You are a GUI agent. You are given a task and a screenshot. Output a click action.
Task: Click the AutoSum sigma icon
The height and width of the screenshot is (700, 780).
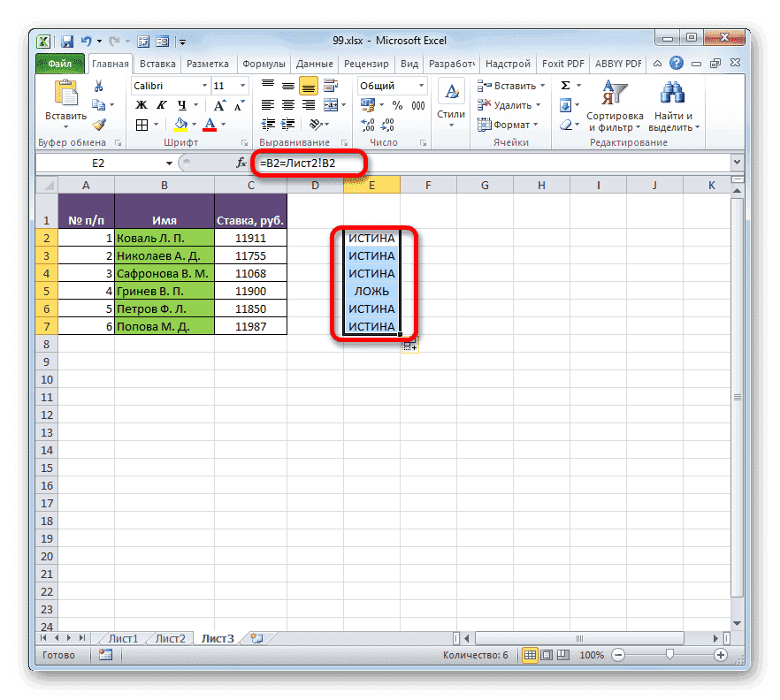pos(564,85)
